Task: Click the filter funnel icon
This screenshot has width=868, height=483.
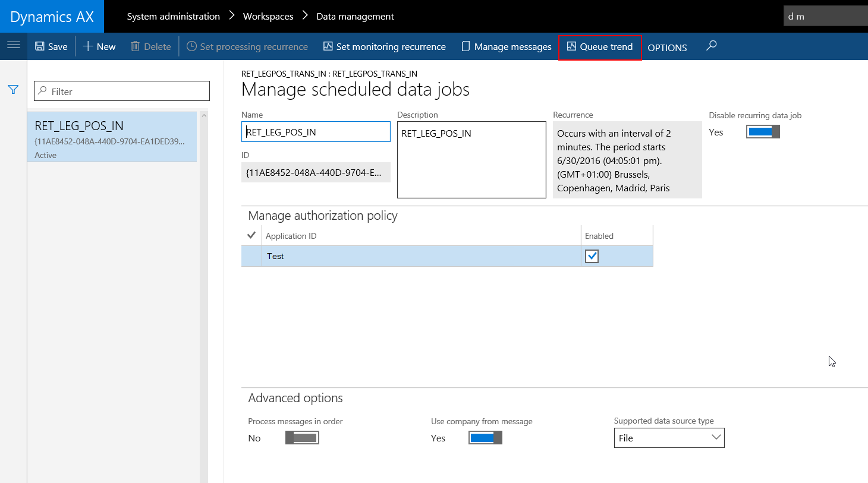Action: click(13, 90)
